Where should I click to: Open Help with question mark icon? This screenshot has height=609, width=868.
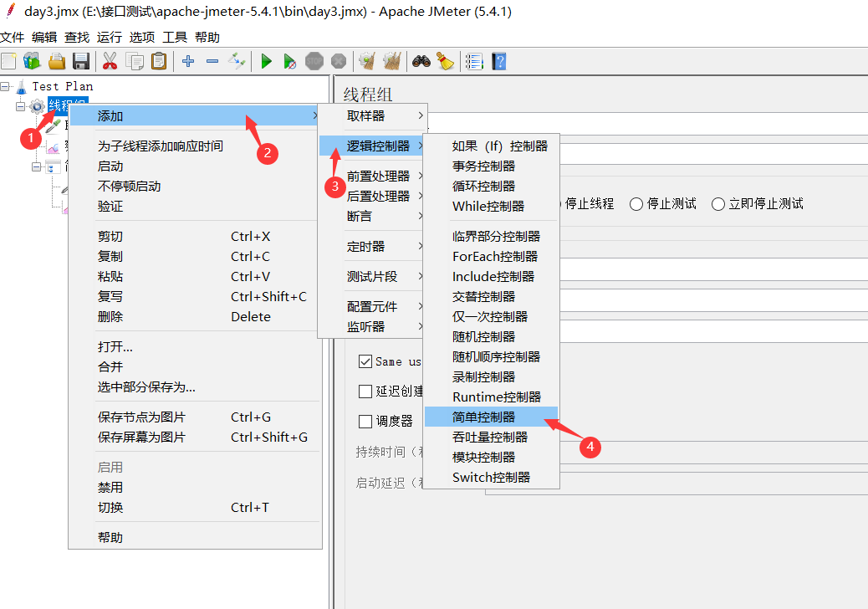tap(498, 61)
